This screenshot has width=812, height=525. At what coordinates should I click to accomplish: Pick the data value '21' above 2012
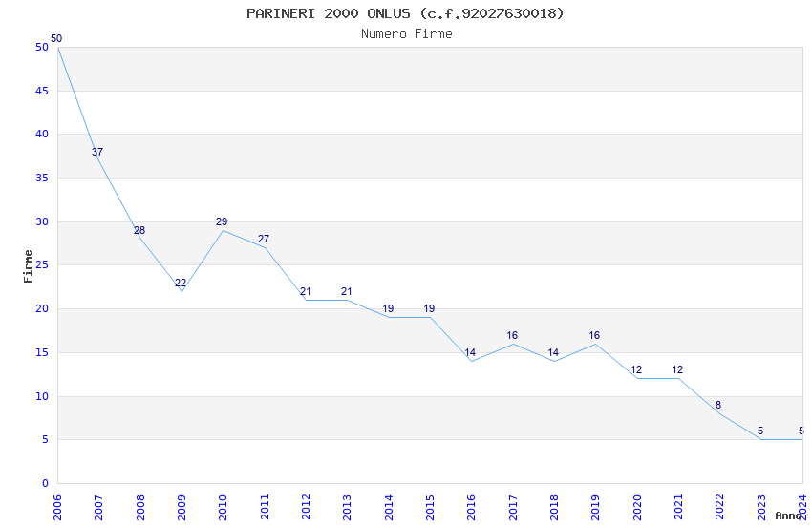tap(306, 292)
